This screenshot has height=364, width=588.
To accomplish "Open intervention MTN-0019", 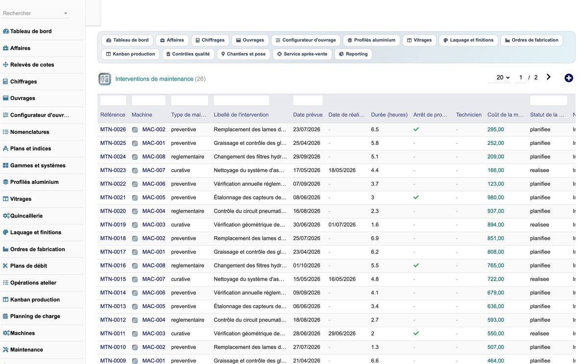I will point(113,225).
